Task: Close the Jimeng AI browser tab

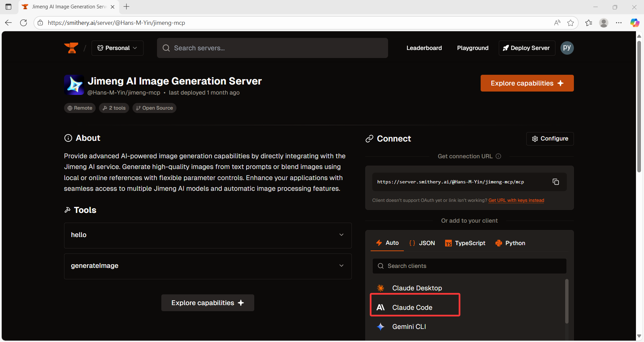Action: tap(113, 7)
